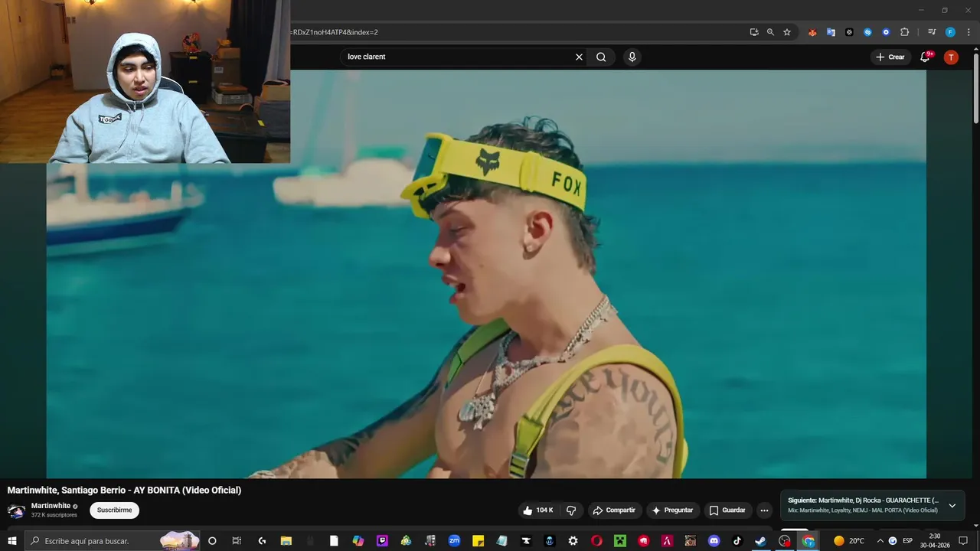
Task: Open the Twitch app on the taskbar
Action: point(382,541)
